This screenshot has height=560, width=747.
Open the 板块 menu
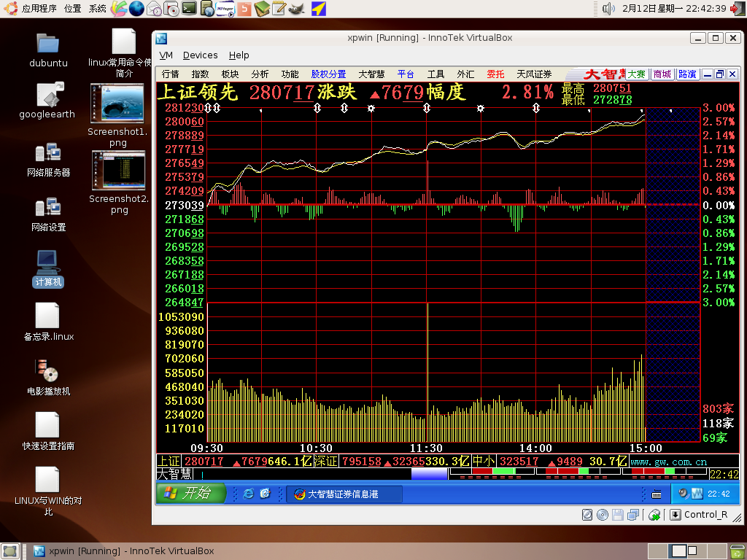pyautogui.click(x=230, y=74)
